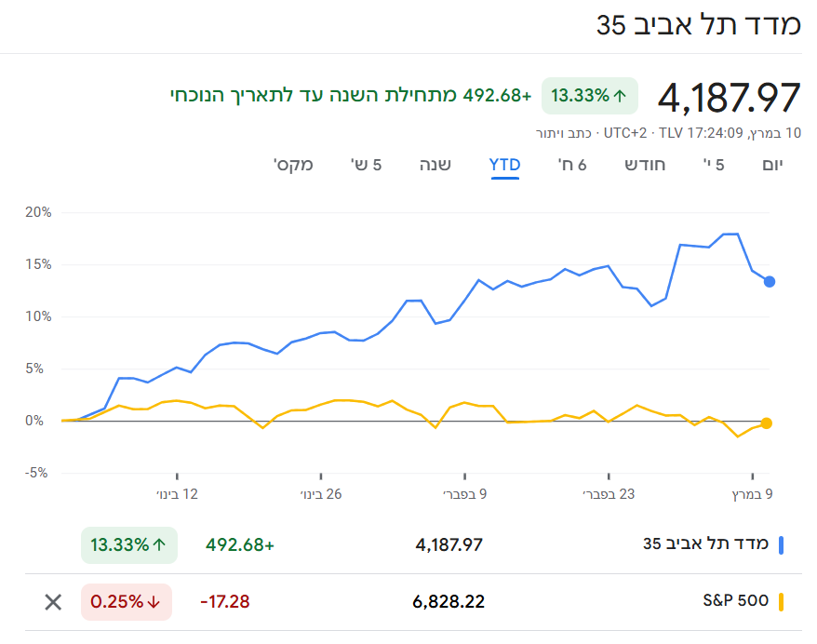Show the 5 ש' five-year range
Image resolution: width=817 pixels, height=644 pixels.
tap(366, 166)
